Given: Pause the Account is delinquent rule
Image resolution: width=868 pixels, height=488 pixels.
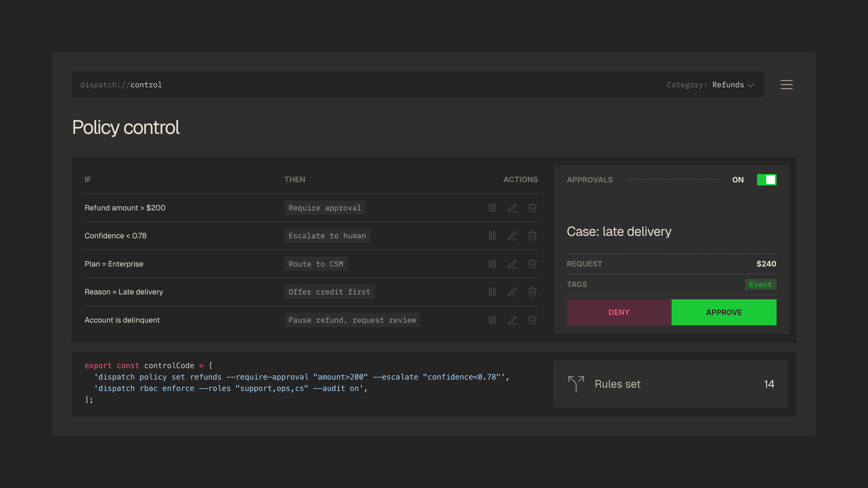Looking at the screenshot, I should (492, 320).
